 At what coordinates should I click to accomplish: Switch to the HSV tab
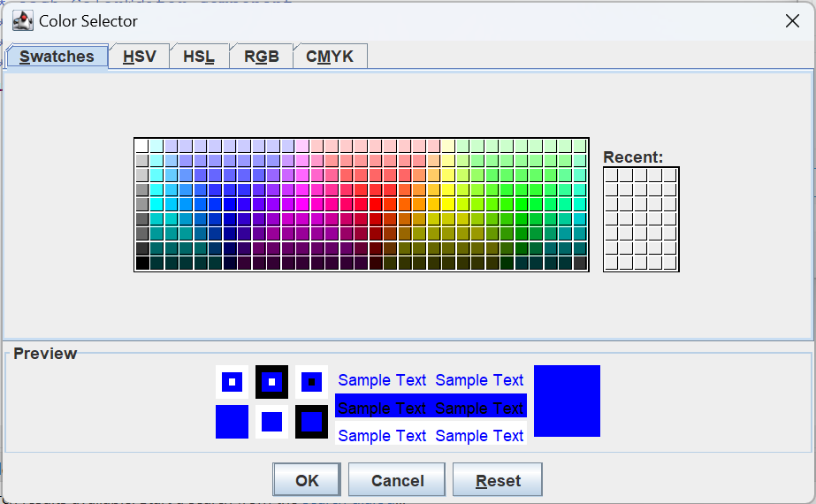click(140, 57)
